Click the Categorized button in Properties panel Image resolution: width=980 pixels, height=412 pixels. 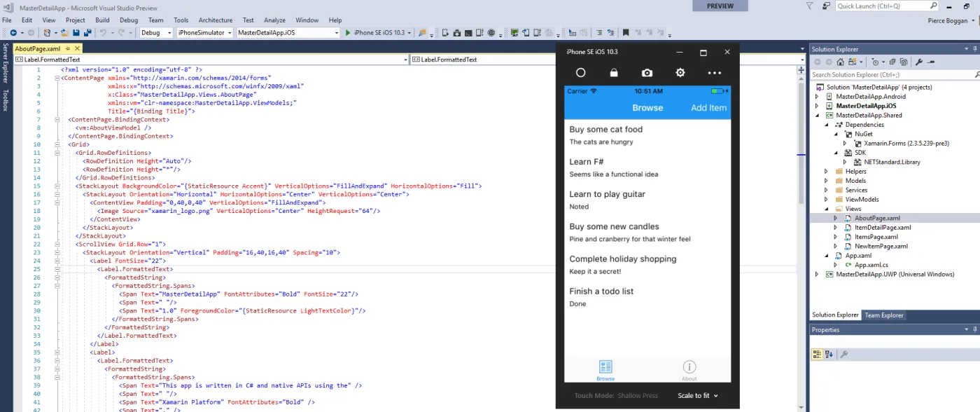pyautogui.click(x=817, y=355)
